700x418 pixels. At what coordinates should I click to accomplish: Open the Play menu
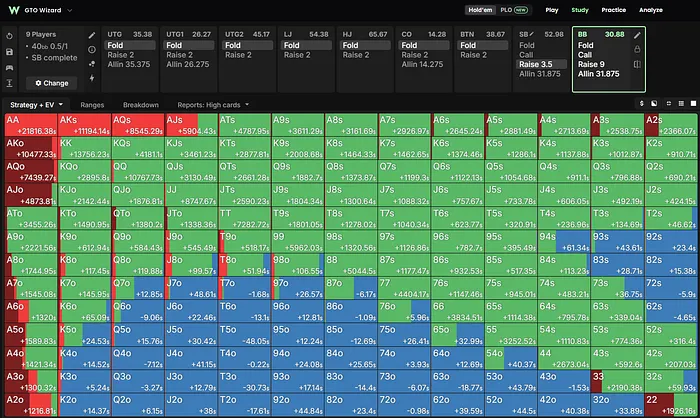click(x=552, y=10)
